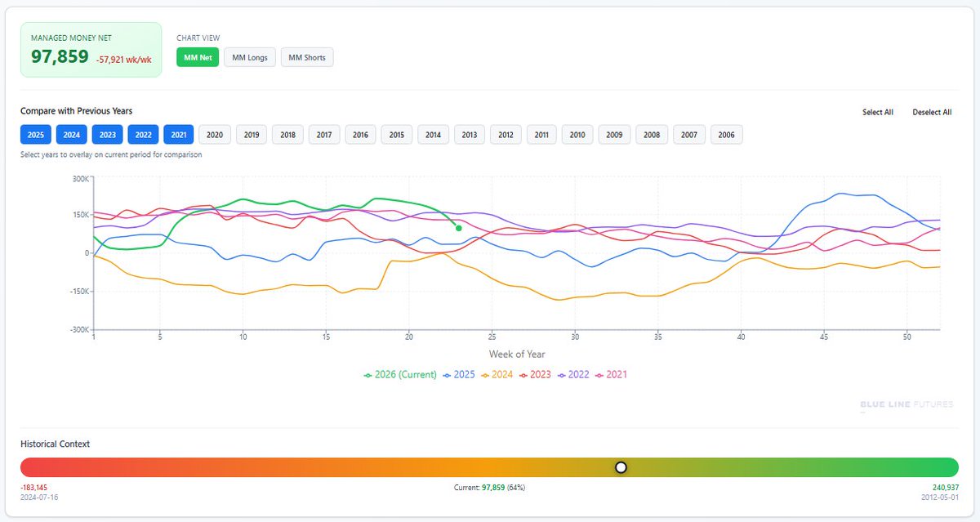Enable the 2012 year overlay
Screen dimensions: 980x522
click(x=506, y=135)
